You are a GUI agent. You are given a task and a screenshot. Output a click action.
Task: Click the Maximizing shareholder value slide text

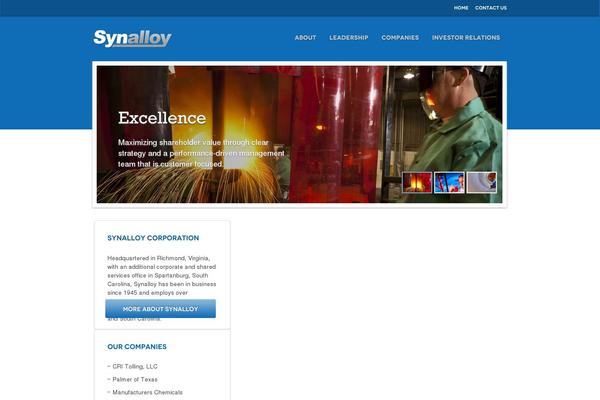[x=201, y=153]
